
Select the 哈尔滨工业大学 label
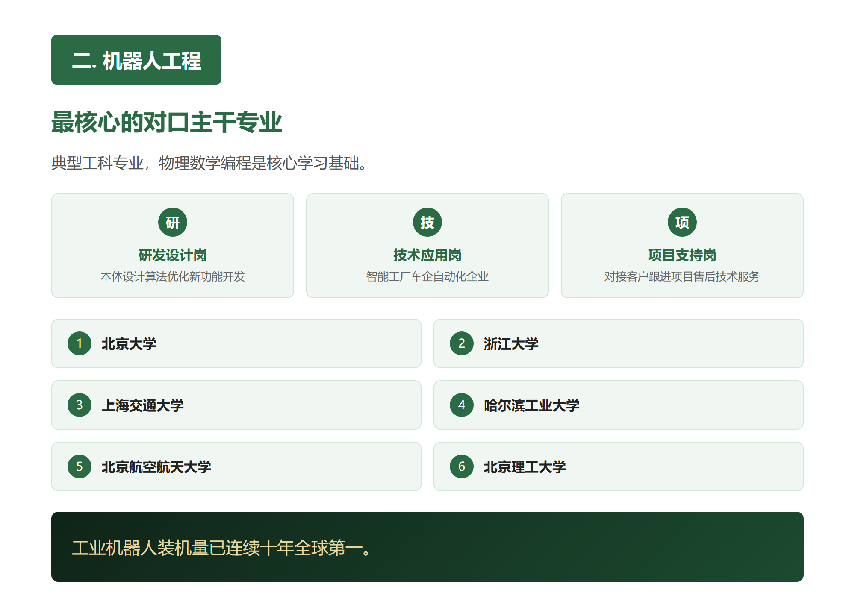click(532, 405)
